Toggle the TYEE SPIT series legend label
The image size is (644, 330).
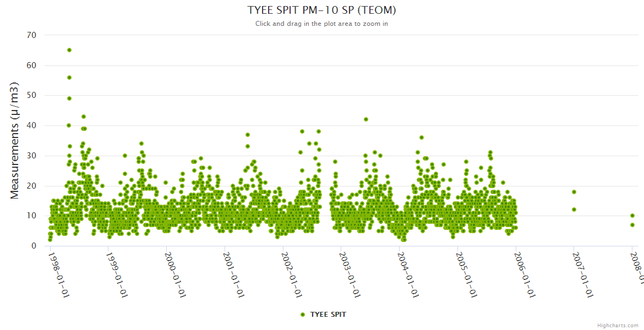328,314
